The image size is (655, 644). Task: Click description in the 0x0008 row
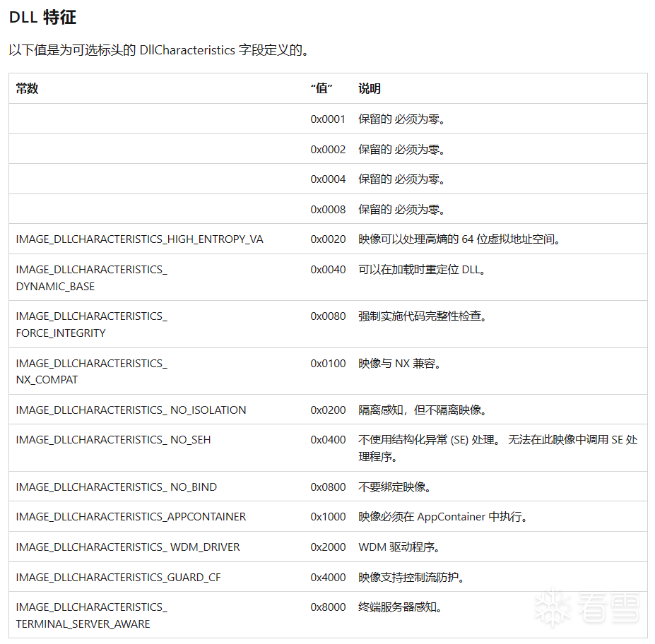pos(401,210)
